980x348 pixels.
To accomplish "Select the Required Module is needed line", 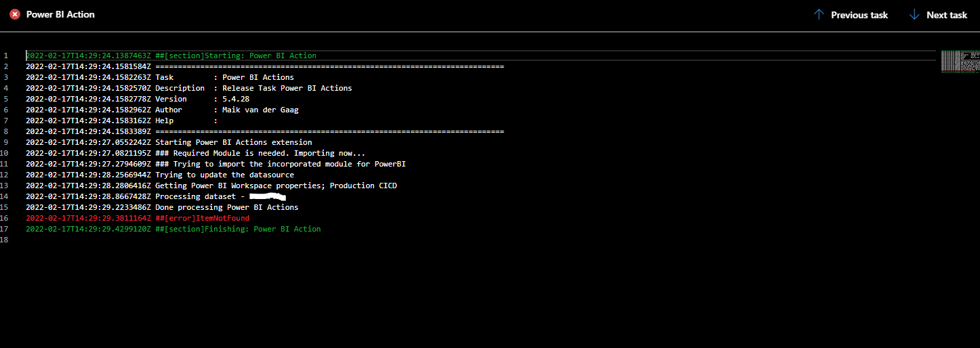I will [196, 153].
